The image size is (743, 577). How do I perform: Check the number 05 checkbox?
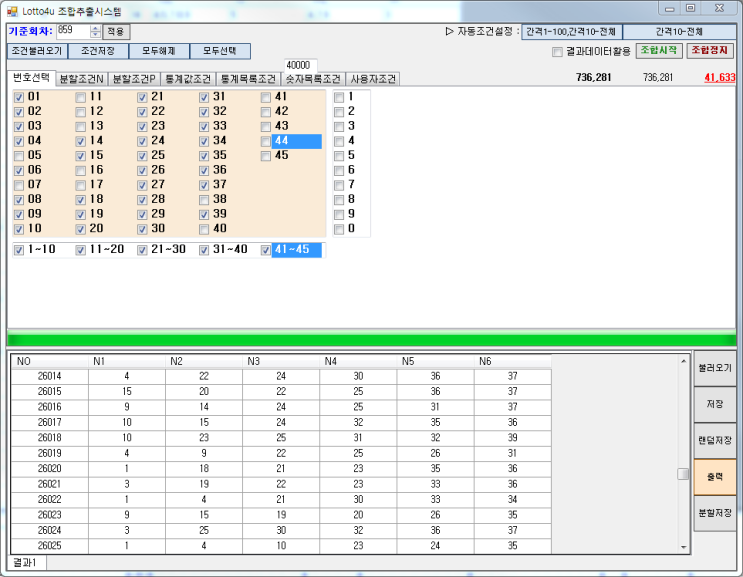click(19, 156)
